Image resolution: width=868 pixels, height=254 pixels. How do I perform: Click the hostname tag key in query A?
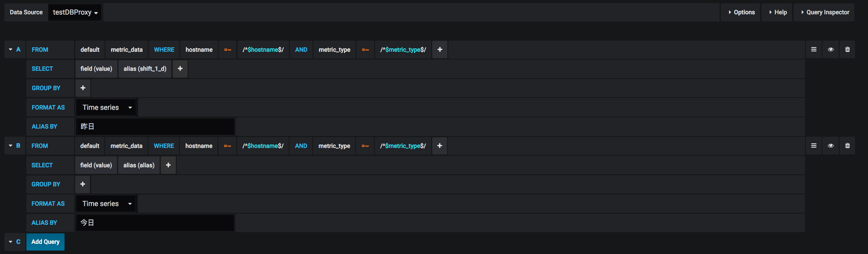[199, 50]
